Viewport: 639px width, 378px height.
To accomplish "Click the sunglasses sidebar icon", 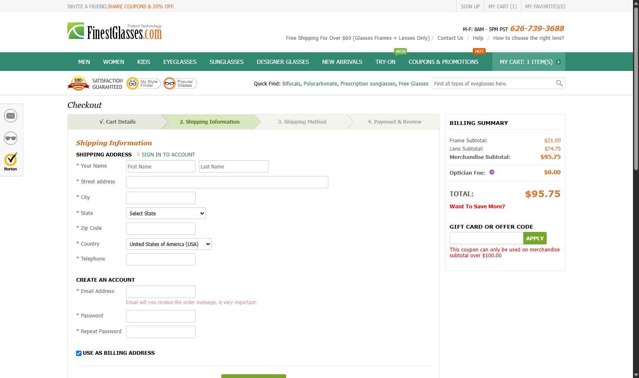I will tap(11, 138).
